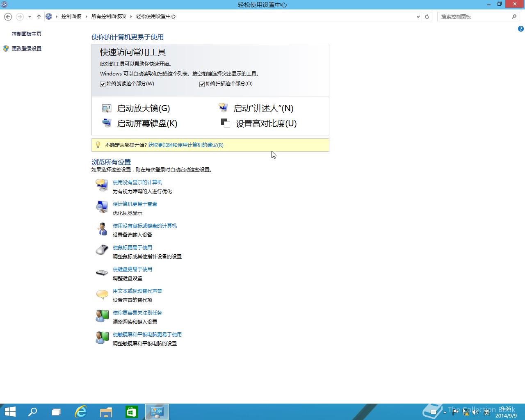Click the icon for 使用没有显示的计算机

pyautogui.click(x=102, y=185)
